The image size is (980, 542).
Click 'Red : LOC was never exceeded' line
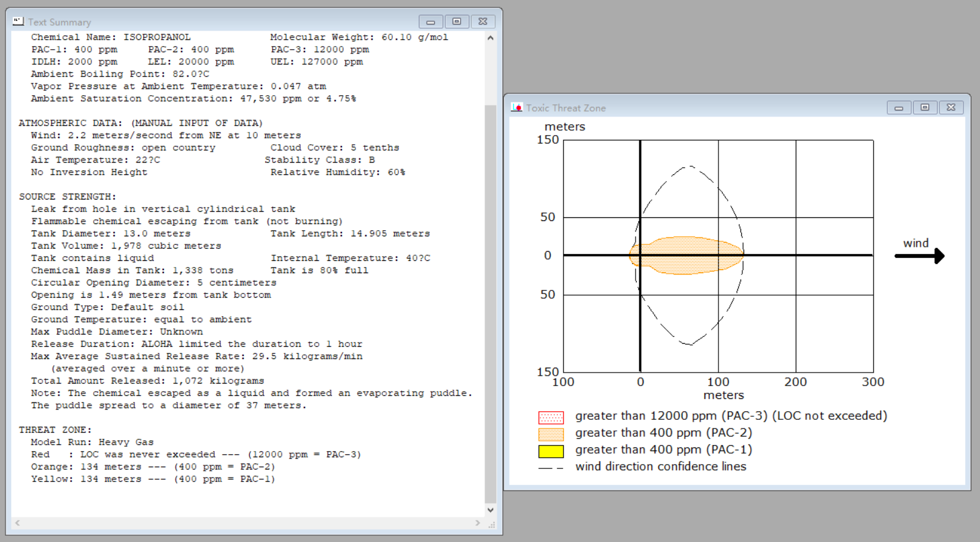196,455
